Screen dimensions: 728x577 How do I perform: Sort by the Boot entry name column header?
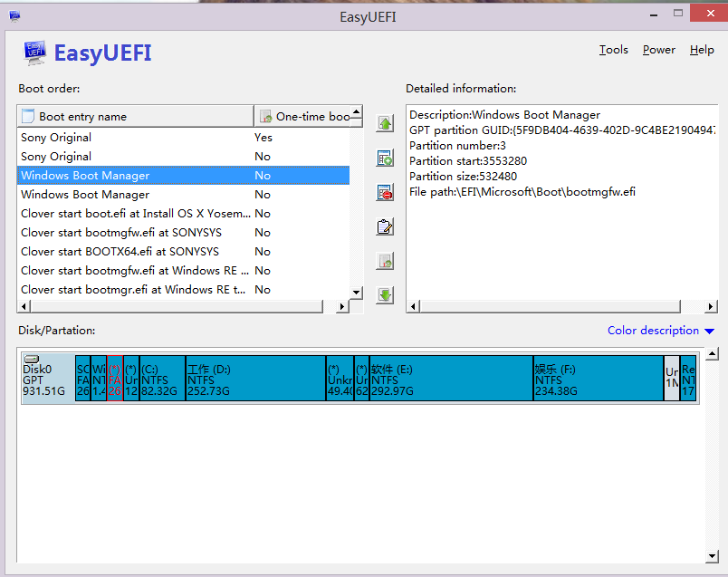point(136,116)
